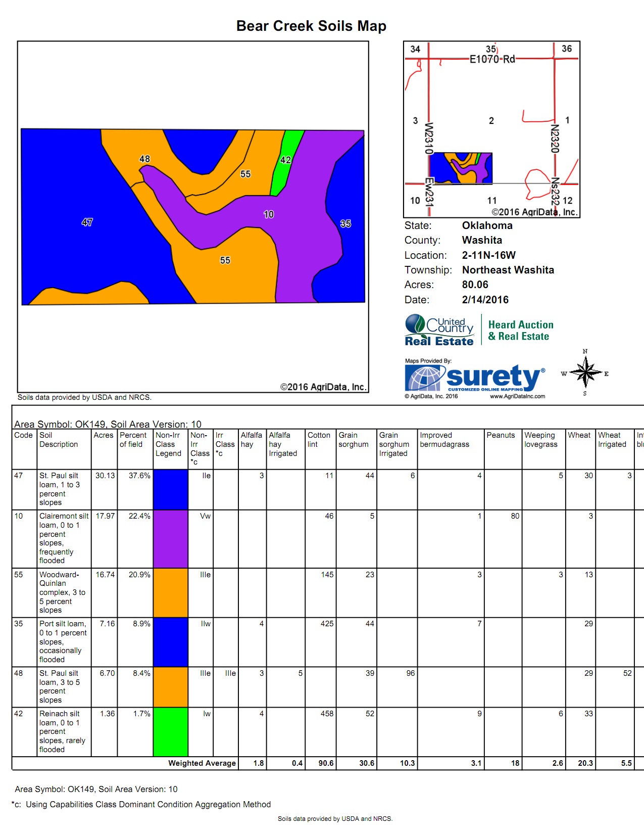
Task: Click percent of field value 37.6%
Action: [x=139, y=476]
